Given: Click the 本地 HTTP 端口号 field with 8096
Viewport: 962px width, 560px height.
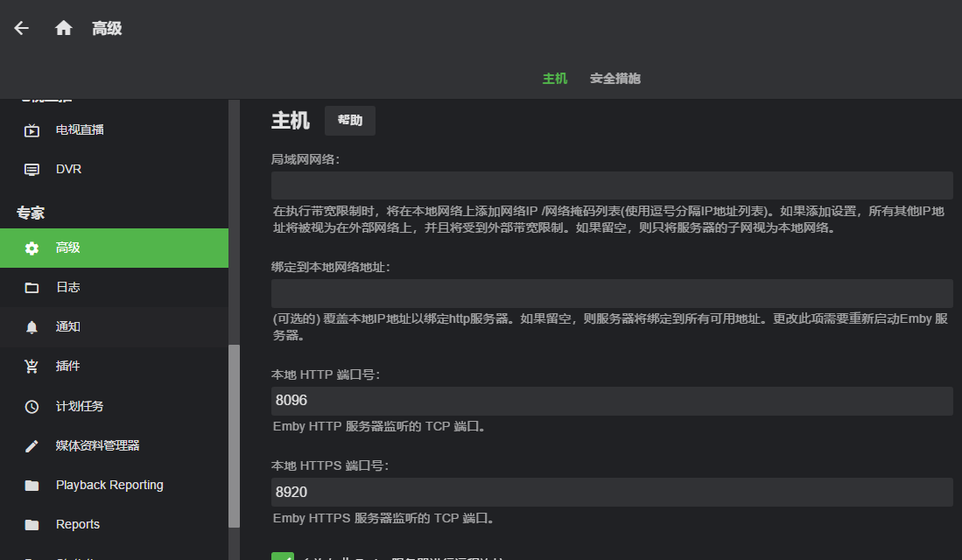Looking at the screenshot, I should point(611,401).
